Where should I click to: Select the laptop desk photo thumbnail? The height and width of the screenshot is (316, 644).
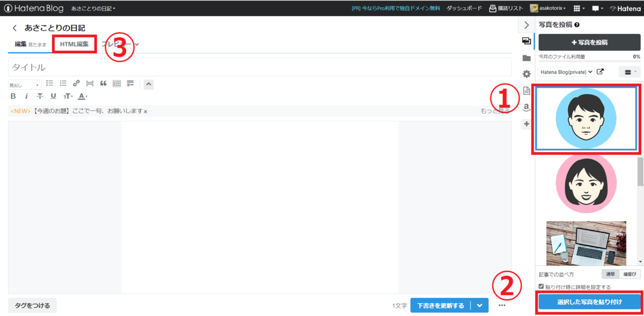click(586, 243)
